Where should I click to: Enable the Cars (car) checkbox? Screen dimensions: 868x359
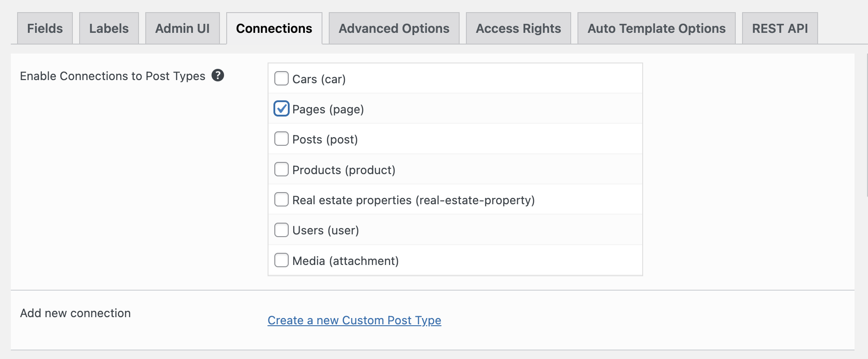pyautogui.click(x=282, y=79)
